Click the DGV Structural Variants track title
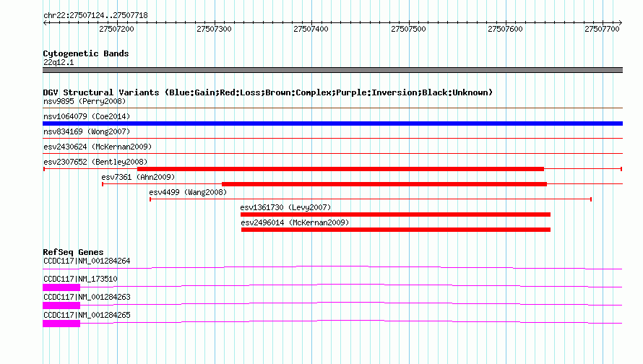 268,92
